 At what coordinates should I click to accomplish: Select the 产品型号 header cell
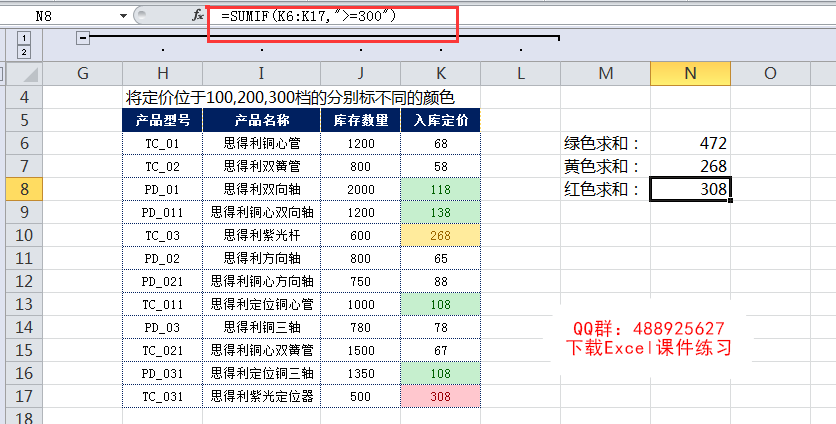(163, 120)
